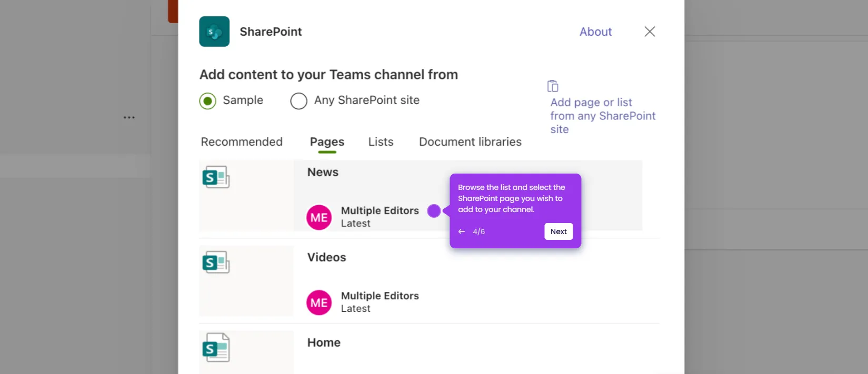Open the Document libraries tab
Viewport: 868px width, 374px height.
[x=470, y=142]
